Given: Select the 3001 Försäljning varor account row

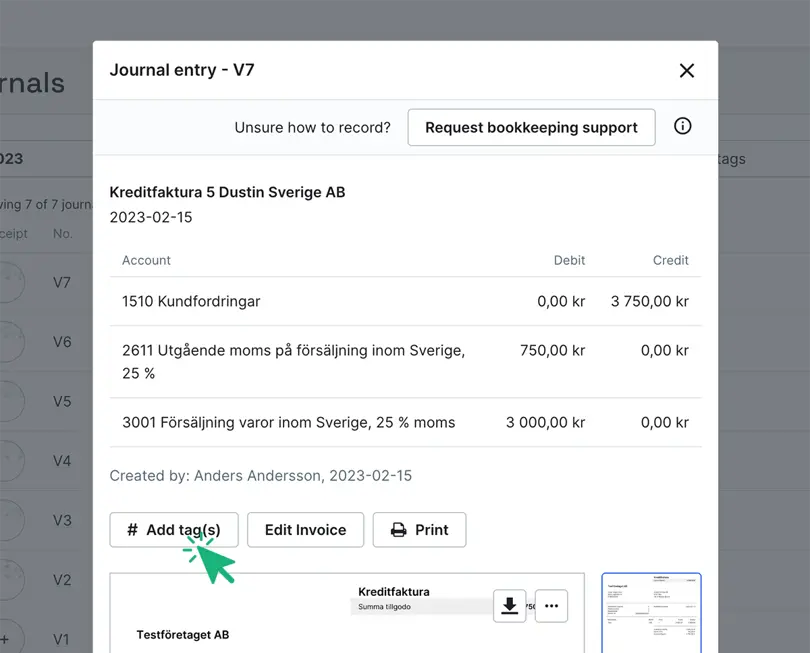Looking at the screenshot, I should [406, 423].
